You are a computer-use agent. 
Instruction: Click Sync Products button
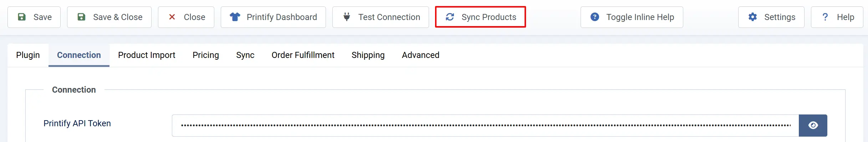click(480, 17)
